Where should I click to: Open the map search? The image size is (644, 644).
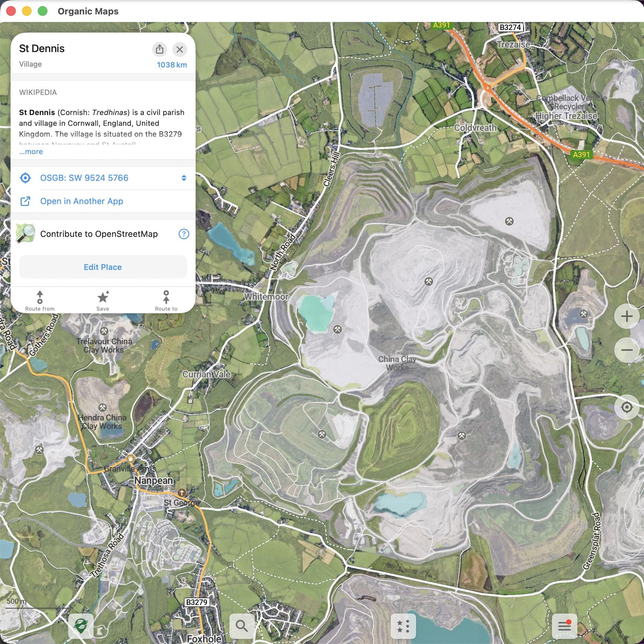[x=242, y=626]
